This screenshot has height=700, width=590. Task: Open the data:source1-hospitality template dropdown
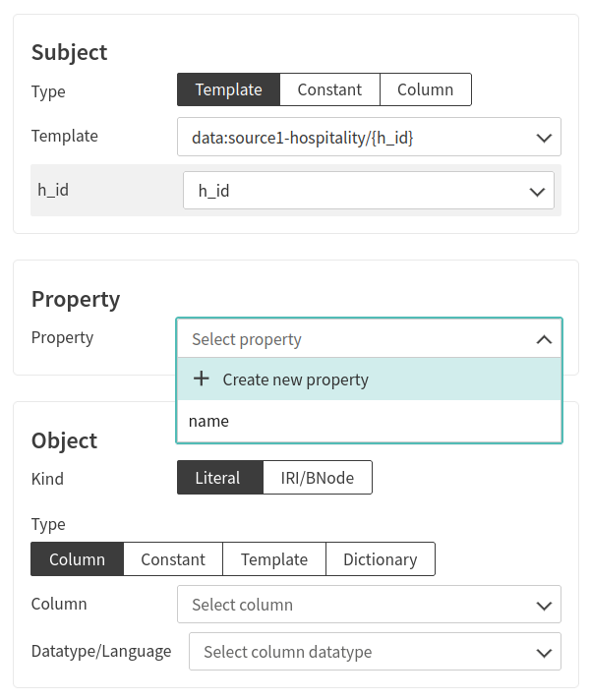pos(354,139)
